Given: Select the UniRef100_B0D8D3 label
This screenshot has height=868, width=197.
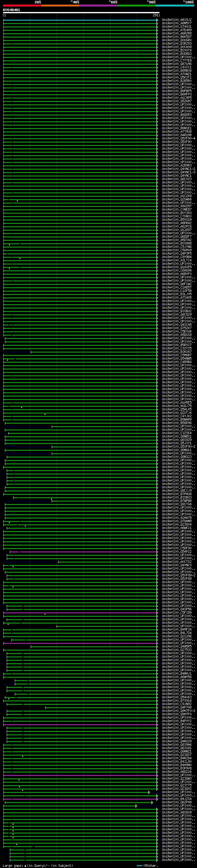Looking at the screenshot, I should click(177, 54).
